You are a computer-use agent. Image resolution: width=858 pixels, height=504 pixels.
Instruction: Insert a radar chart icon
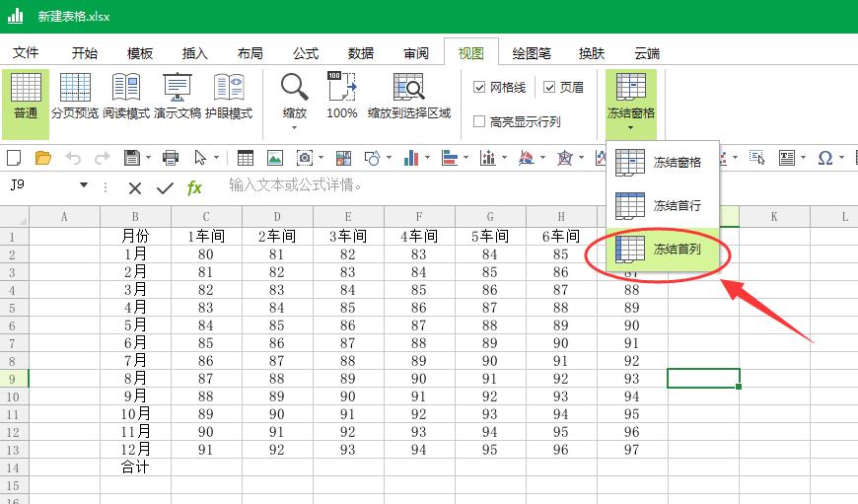[x=565, y=158]
